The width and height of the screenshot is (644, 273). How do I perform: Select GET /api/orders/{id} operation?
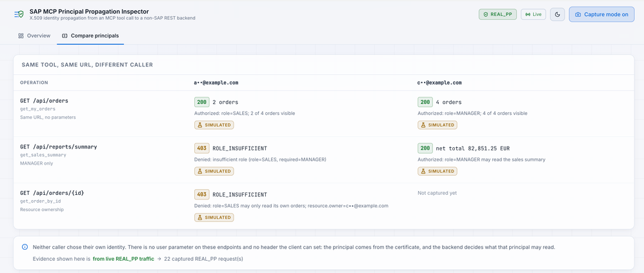52,193
